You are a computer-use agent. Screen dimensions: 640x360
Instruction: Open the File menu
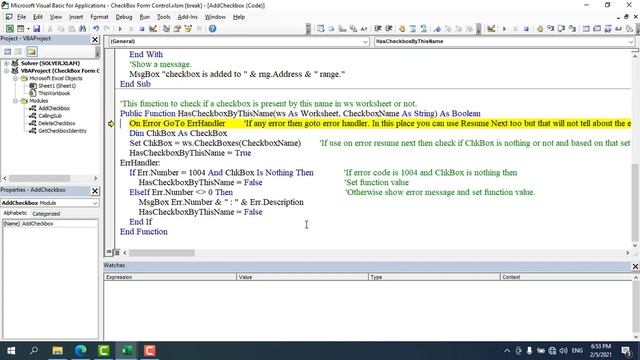tap(22, 17)
